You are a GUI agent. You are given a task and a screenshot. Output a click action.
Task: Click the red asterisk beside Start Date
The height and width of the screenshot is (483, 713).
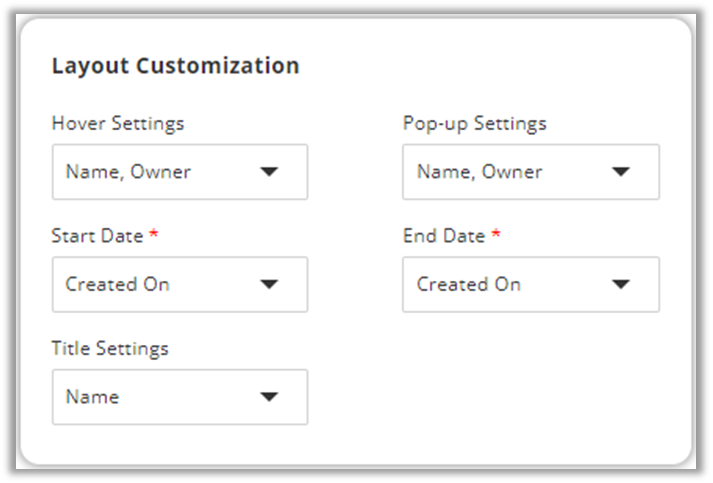point(153,235)
